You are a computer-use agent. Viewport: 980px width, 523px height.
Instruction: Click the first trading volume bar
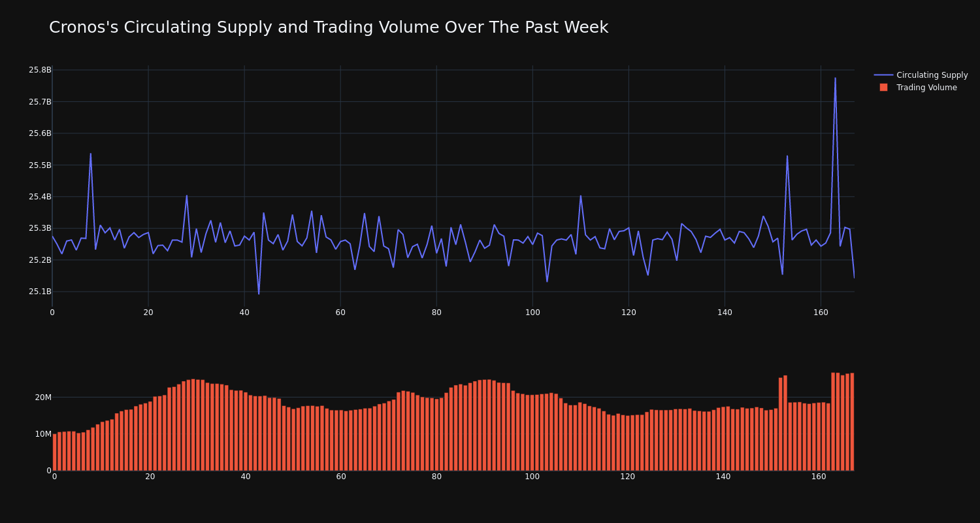[54, 452]
